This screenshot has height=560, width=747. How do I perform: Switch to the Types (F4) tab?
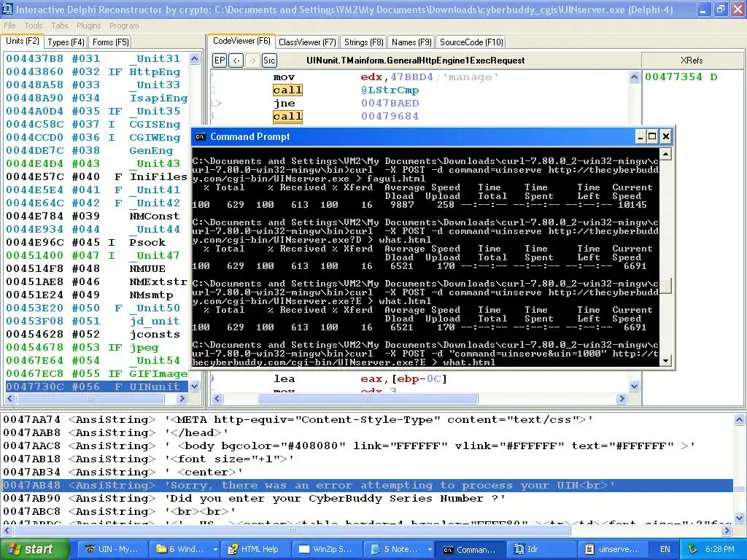(x=66, y=42)
